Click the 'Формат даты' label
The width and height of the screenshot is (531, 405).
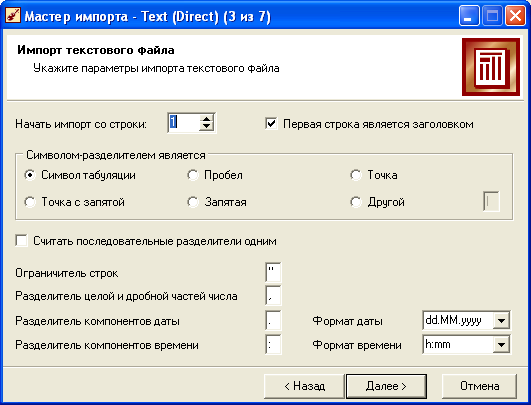(x=347, y=321)
